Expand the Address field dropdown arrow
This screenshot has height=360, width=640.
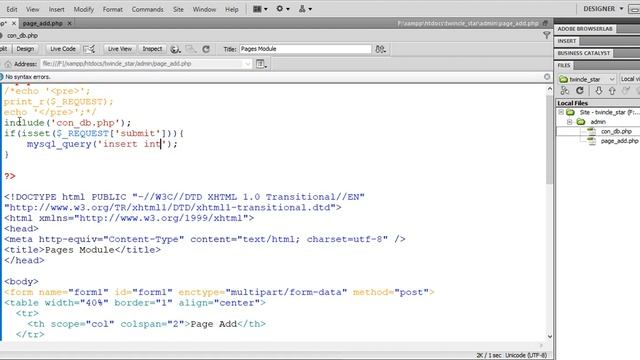pos(247,64)
